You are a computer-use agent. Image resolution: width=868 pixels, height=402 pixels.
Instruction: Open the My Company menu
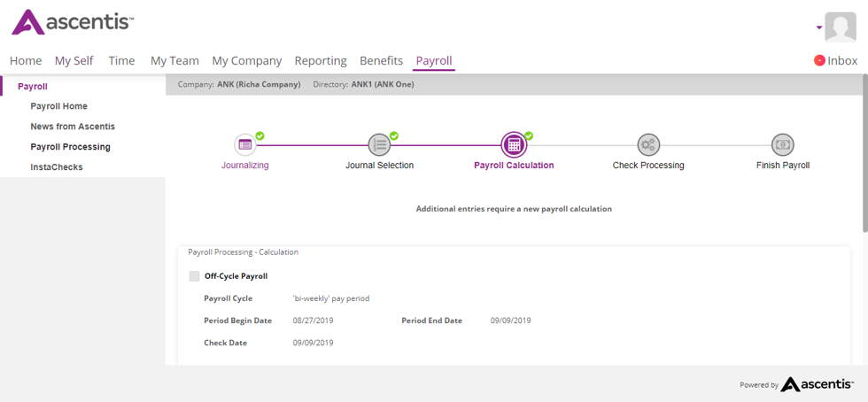246,60
